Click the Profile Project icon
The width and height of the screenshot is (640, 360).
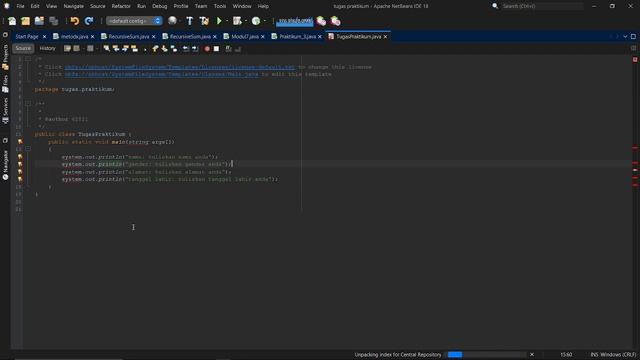[256, 21]
